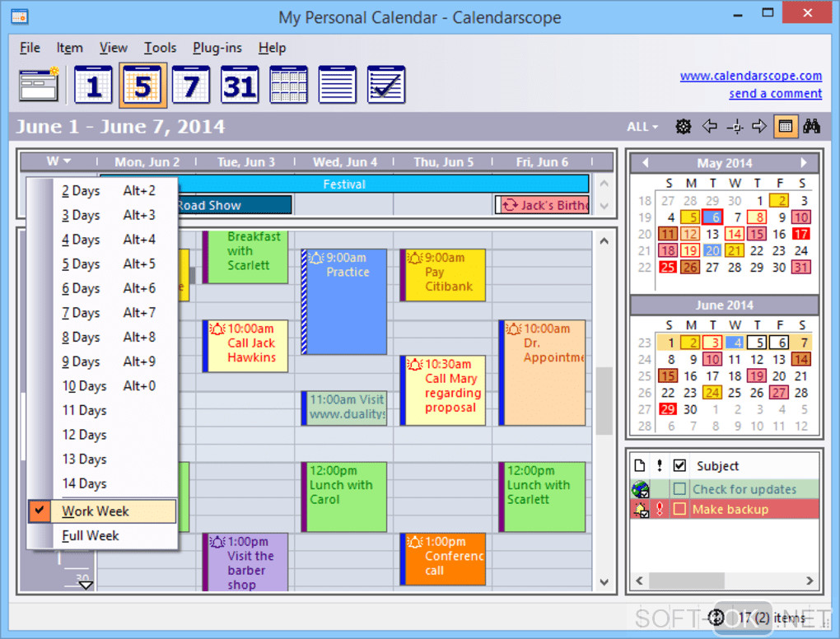The height and width of the screenshot is (639, 840).
Task: Open the Plug-ins menu
Action: pyautogui.click(x=217, y=48)
